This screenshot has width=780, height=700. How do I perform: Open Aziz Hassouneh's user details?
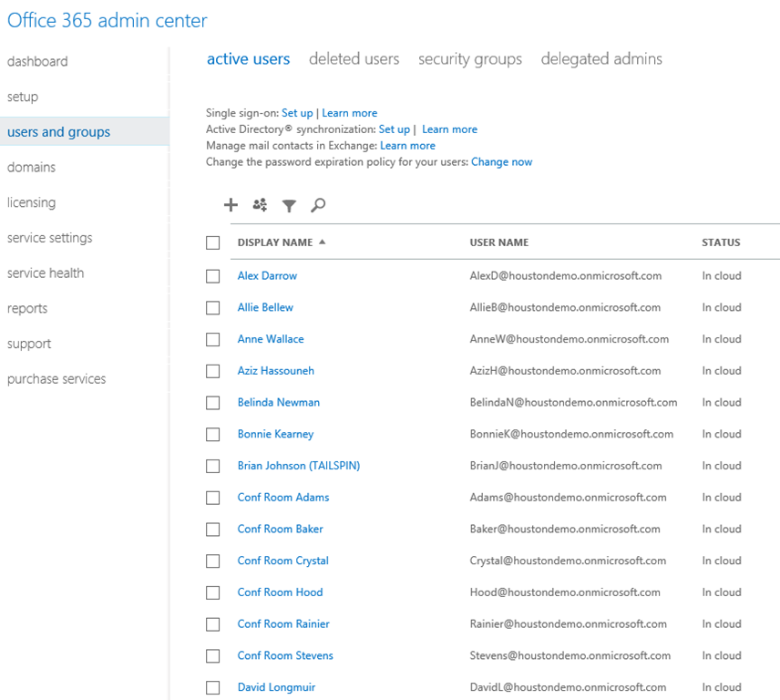275,371
